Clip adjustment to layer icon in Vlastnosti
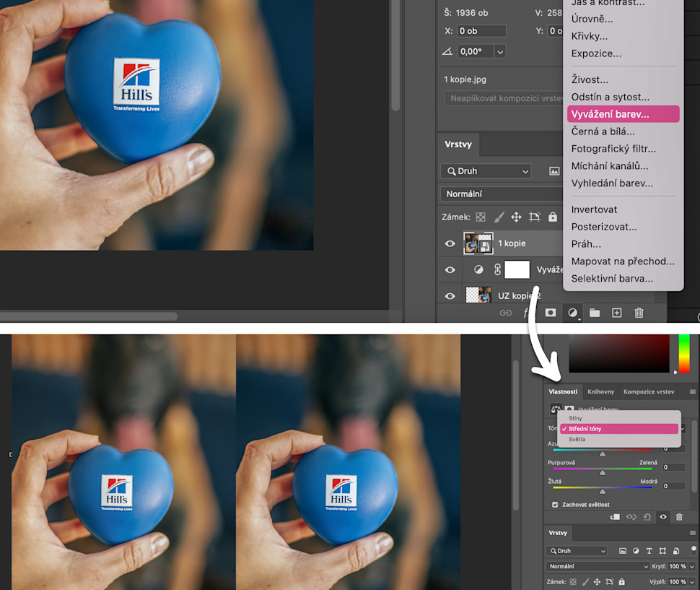The width and height of the screenshot is (700, 590). tap(615, 517)
